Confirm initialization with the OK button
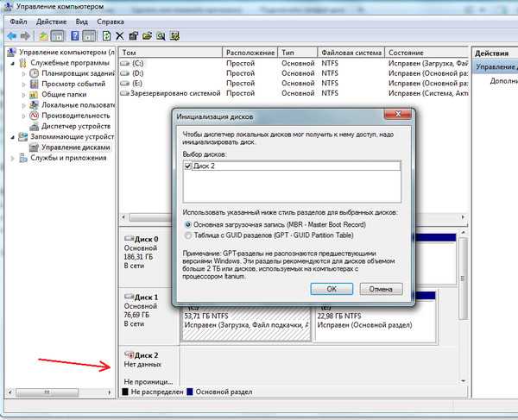This screenshot has width=518, height=420. click(332, 289)
